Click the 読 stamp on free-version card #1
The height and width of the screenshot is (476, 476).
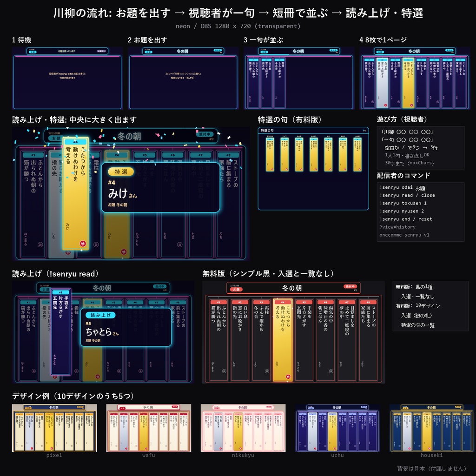[224, 371]
